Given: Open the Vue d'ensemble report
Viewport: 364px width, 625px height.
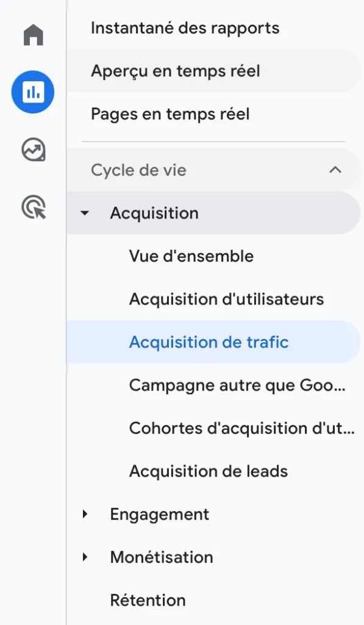Looking at the screenshot, I should (191, 256).
